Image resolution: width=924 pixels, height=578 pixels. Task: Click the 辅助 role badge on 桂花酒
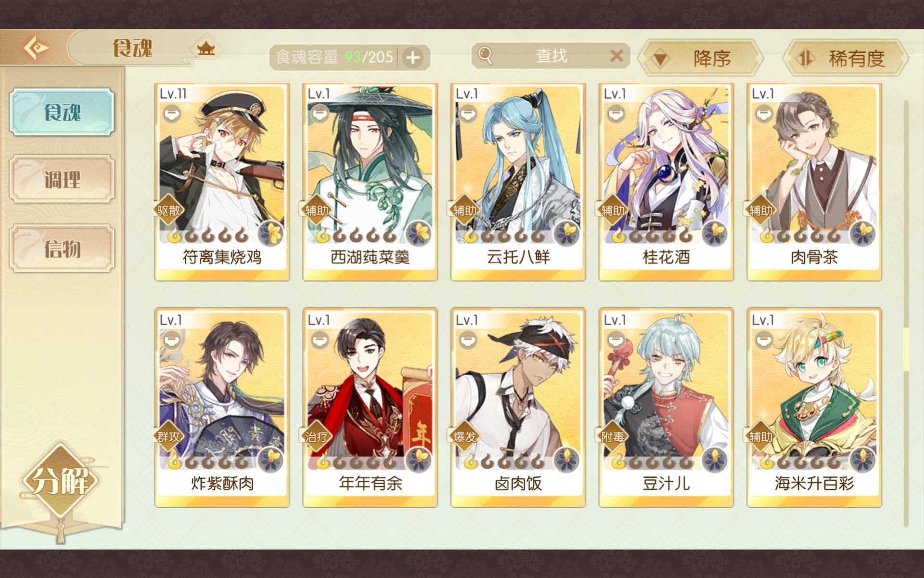[612, 210]
